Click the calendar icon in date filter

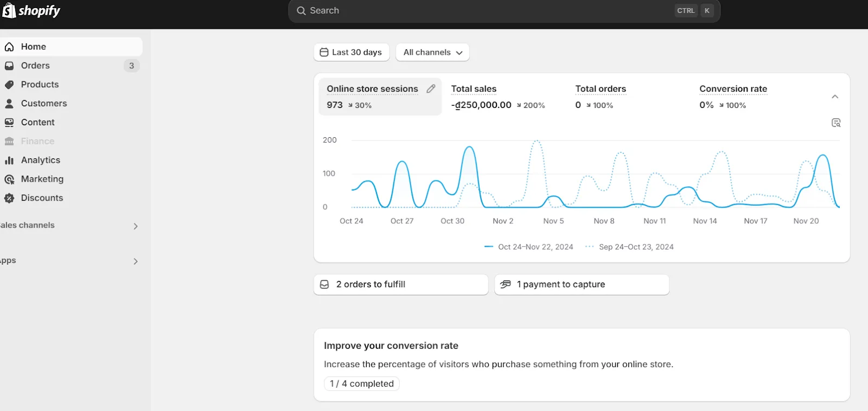click(x=324, y=52)
